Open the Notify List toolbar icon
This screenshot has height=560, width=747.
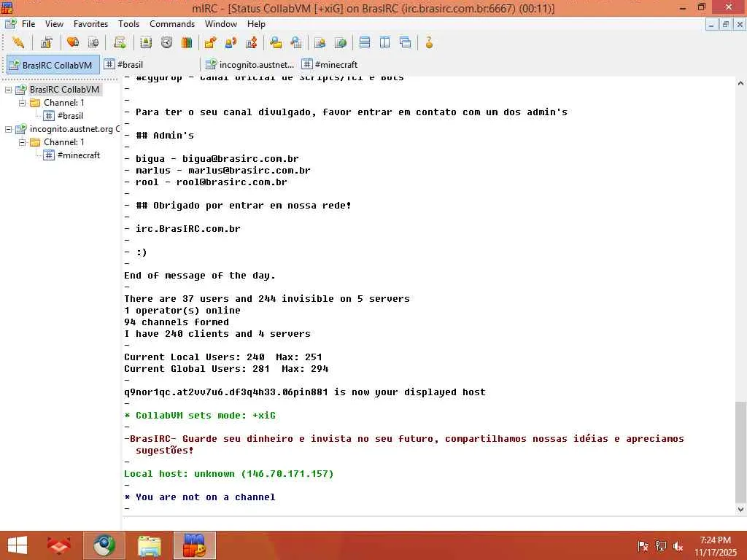tap(320, 42)
